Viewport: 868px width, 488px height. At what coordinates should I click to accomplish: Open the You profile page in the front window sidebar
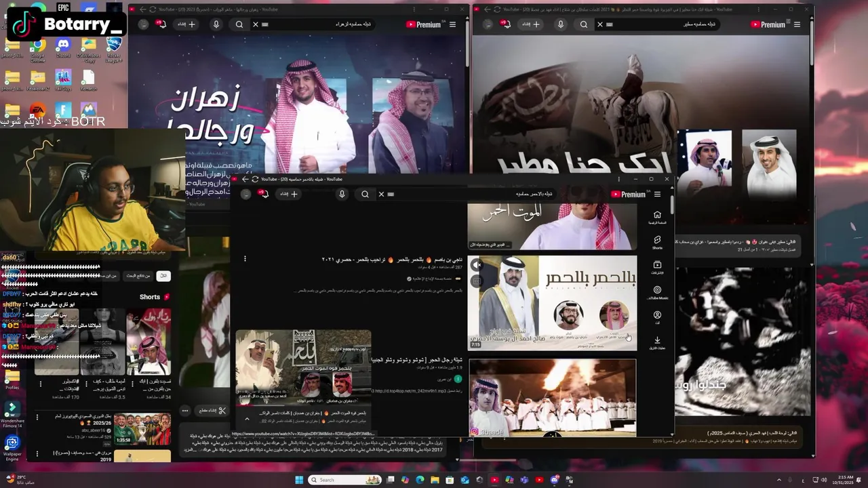(656, 317)
